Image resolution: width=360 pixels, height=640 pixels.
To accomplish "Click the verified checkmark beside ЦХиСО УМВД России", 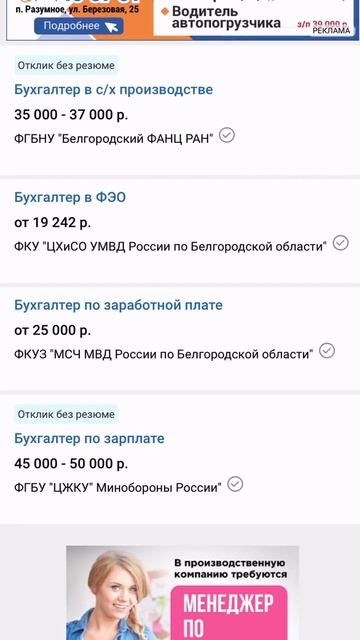I will click(x=340, y=243).
